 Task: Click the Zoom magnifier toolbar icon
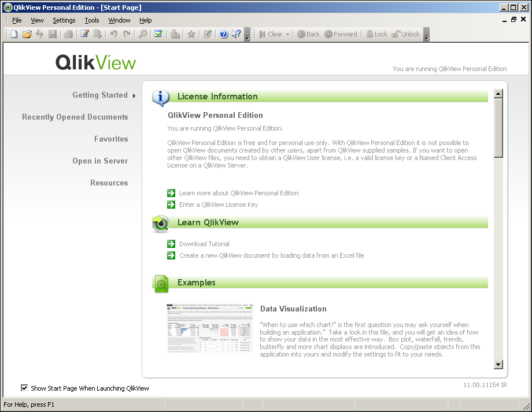click(x=142, y=34)
